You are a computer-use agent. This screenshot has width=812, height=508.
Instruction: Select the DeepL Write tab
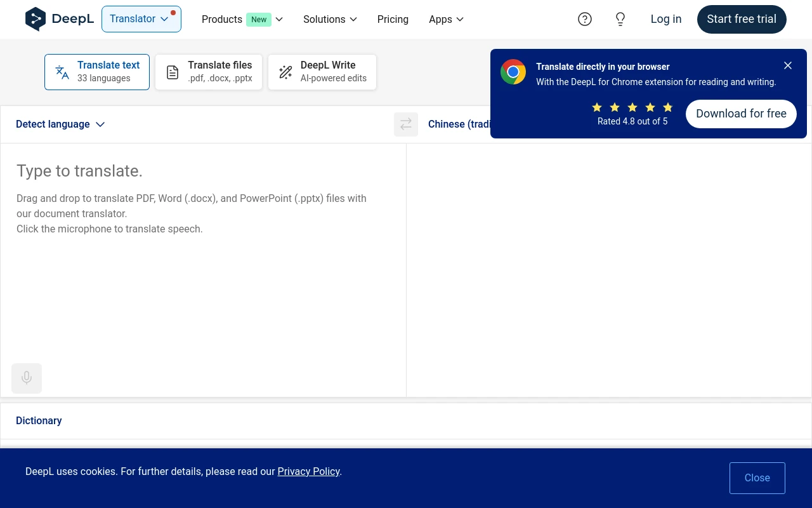click(322, 72)
